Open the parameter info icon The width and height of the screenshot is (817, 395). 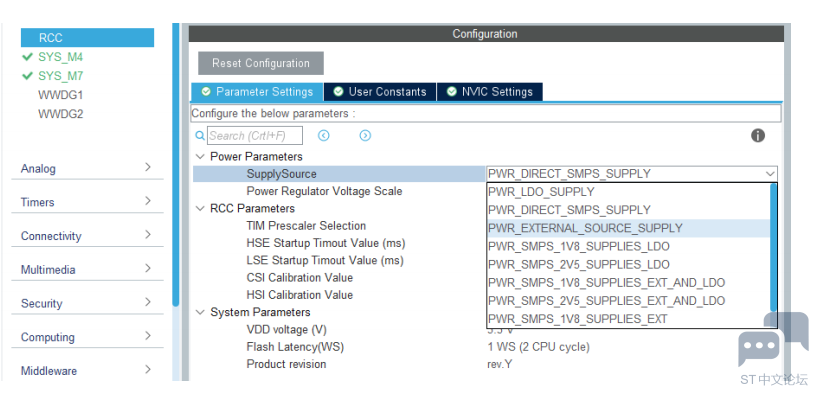758,135
